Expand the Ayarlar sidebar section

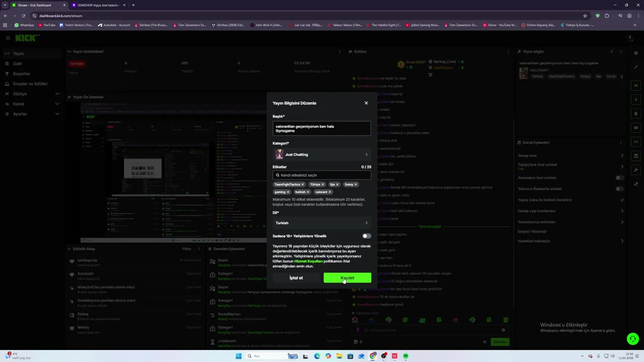(32, 114)
